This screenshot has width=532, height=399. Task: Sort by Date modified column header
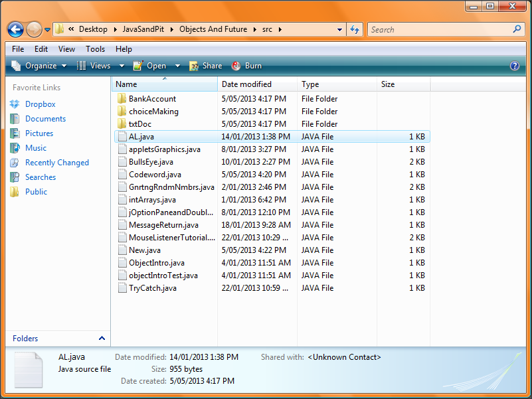(x=246, y=84)
